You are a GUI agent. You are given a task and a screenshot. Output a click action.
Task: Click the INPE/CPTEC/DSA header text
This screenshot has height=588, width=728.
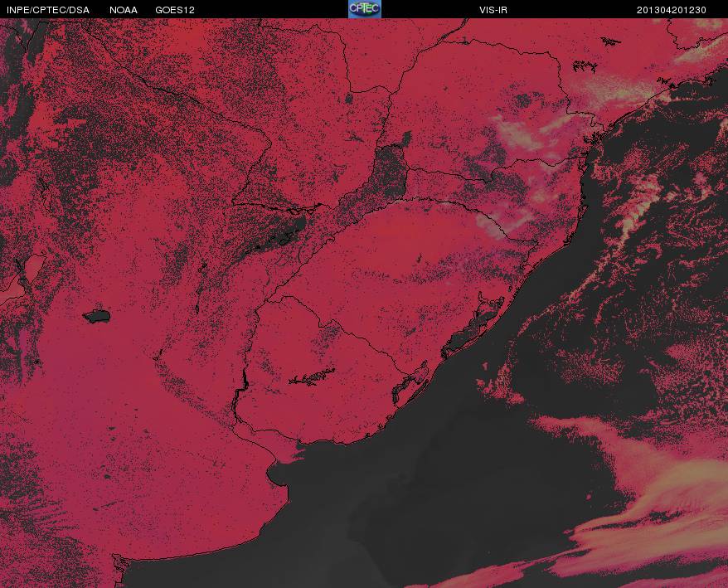tap(48, 10)
